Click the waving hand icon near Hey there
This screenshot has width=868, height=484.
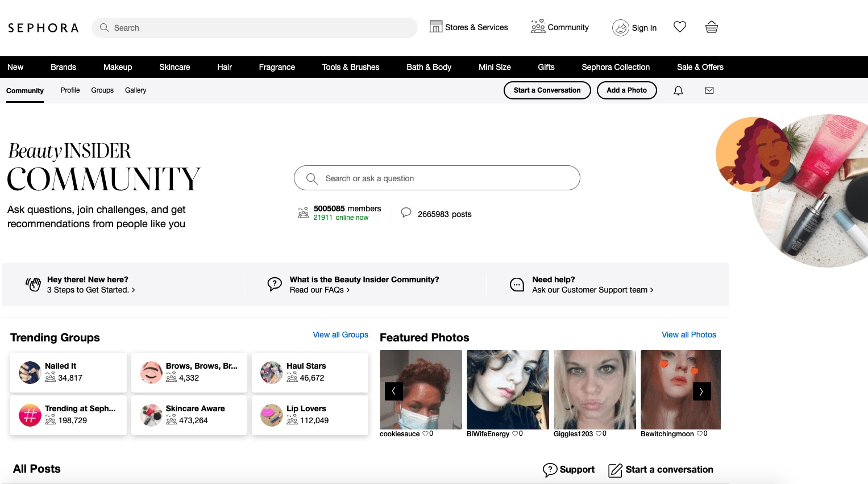(x=33, y=284)
